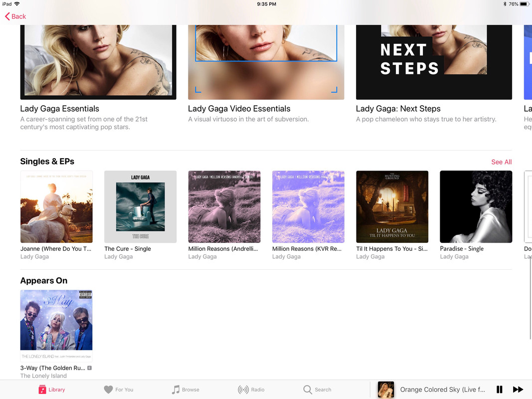Go to the Radio tab
Image resolution: width=532 pixels, height=399 pixels.
click(x=251, y=390)
